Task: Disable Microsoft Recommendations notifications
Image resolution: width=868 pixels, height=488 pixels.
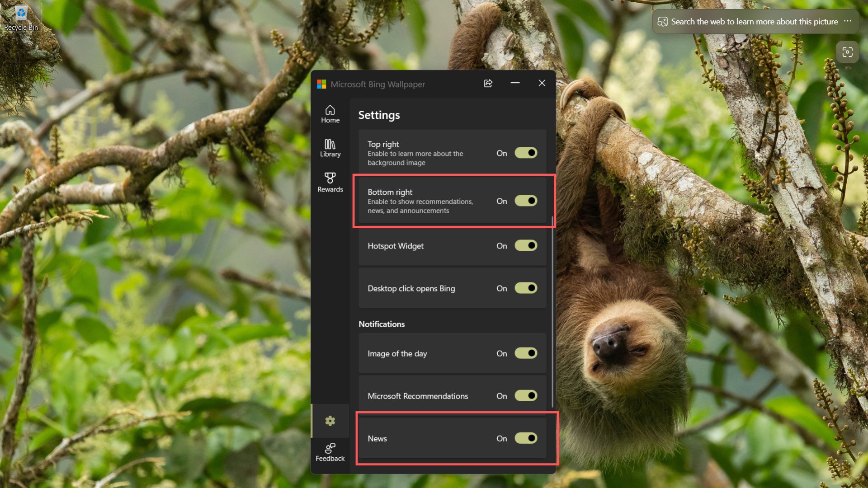Action: click(x=526, y=396)
